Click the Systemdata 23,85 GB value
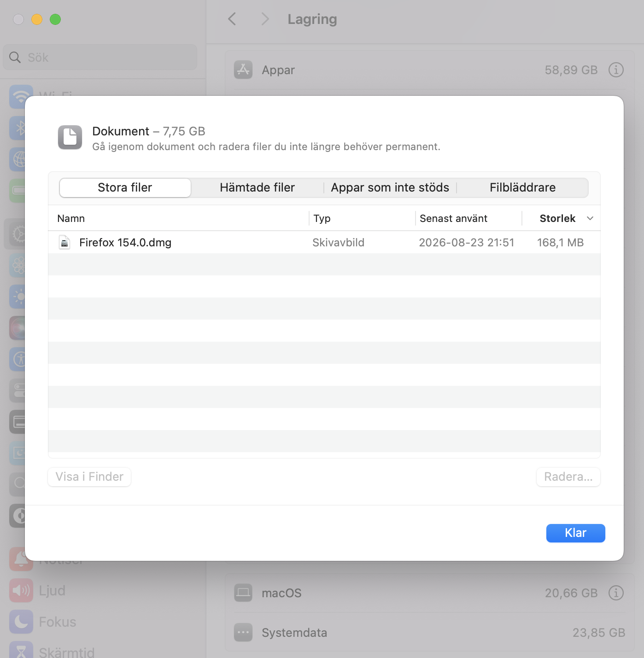 598,632
